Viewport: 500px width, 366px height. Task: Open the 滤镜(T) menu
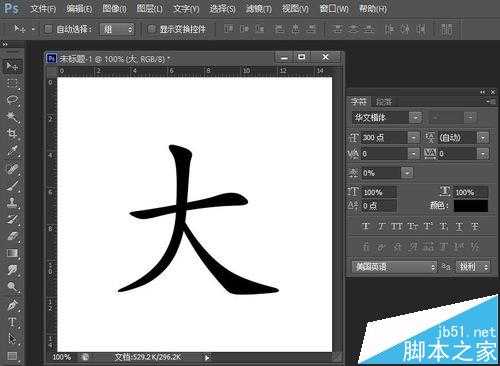point(259,9)
